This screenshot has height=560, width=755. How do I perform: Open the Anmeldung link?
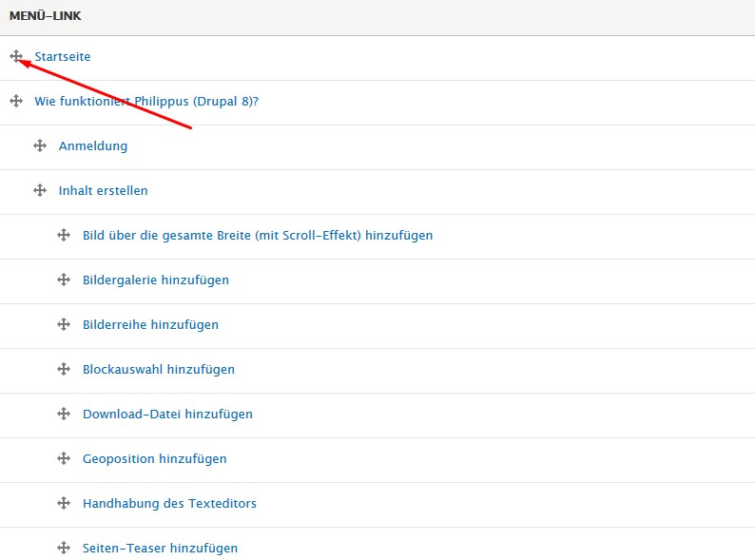point(93,145)
